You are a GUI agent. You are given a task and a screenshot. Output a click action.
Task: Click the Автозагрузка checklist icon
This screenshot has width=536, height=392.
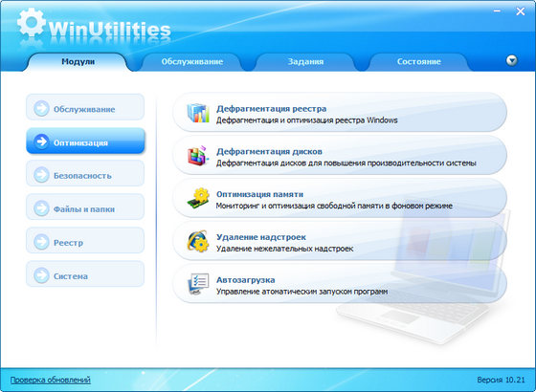click(198, 284)
